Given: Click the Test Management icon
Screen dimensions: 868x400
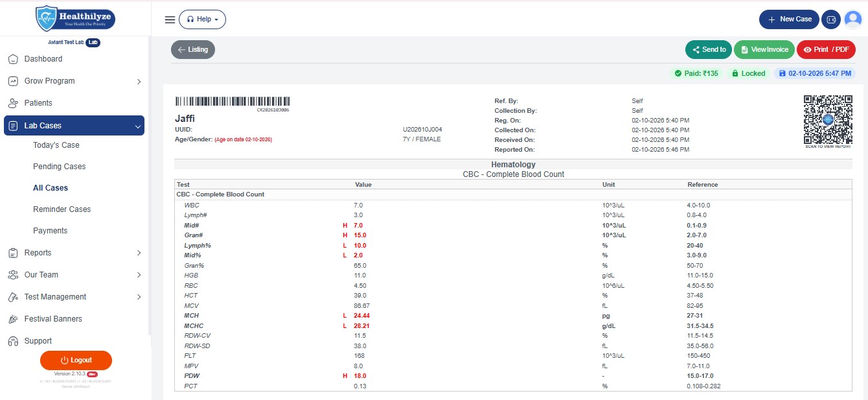Looking at the screenshot, I should tap(12, 297).
